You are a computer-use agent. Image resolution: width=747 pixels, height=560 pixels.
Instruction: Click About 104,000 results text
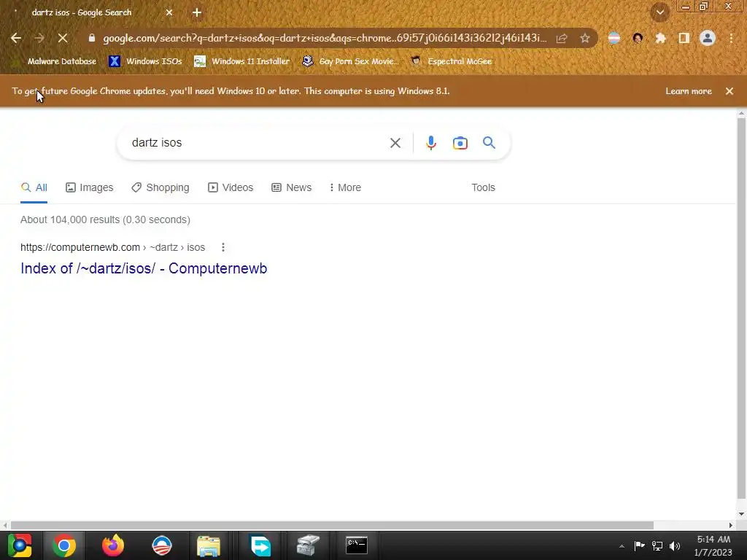(x=105, y=219)
